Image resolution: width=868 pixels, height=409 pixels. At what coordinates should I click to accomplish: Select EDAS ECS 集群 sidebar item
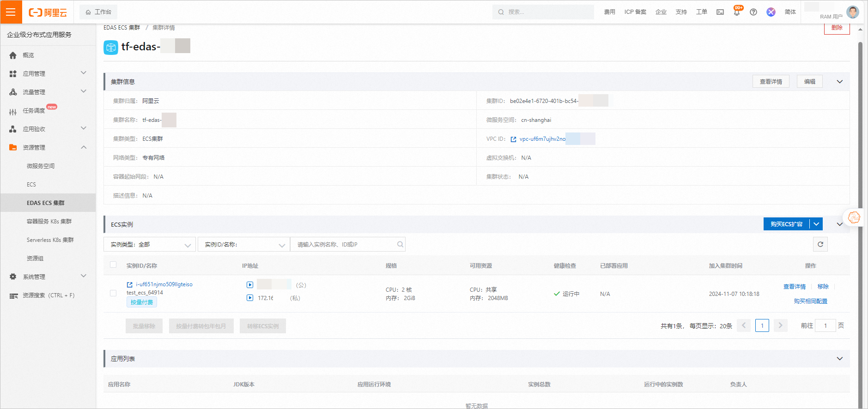[48, 203]
